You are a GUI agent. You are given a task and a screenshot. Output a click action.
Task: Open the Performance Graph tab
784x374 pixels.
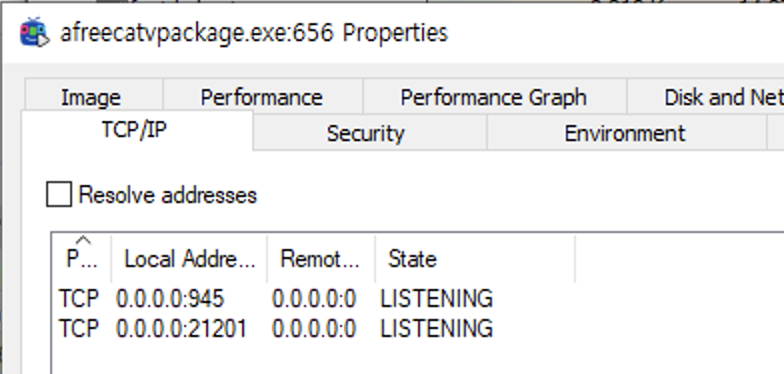tap(494, 96)
